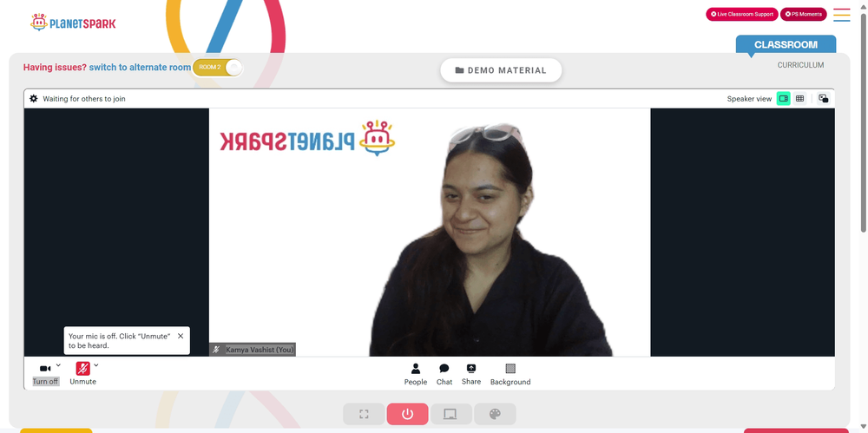Open the Background effects option
Viewport: 868px width, 433px height.
click(510, 374)
